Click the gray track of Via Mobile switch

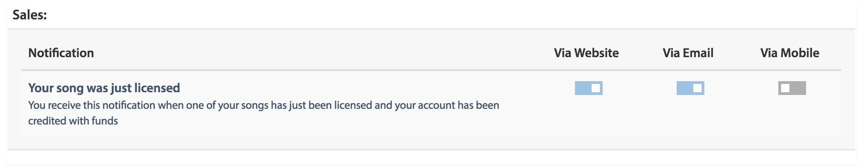798,88
